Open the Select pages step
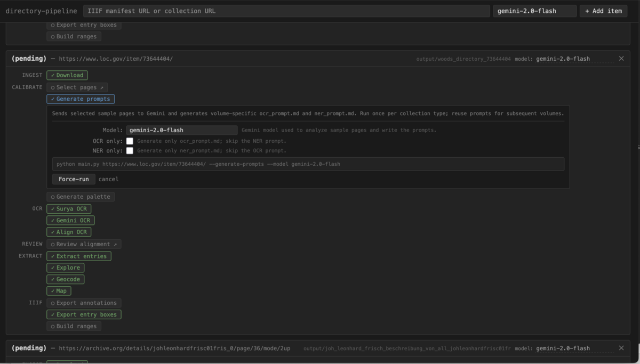640x364 pixels. pyautogui.click(x=77, y=87)
